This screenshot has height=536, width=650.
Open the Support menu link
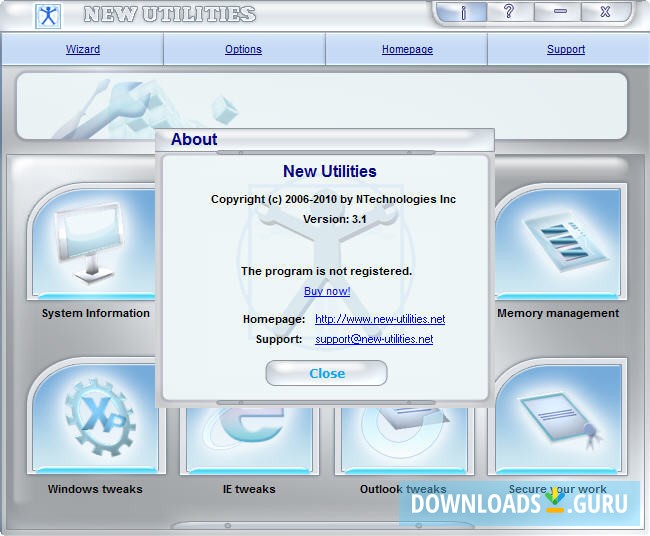tap(566, 49)
